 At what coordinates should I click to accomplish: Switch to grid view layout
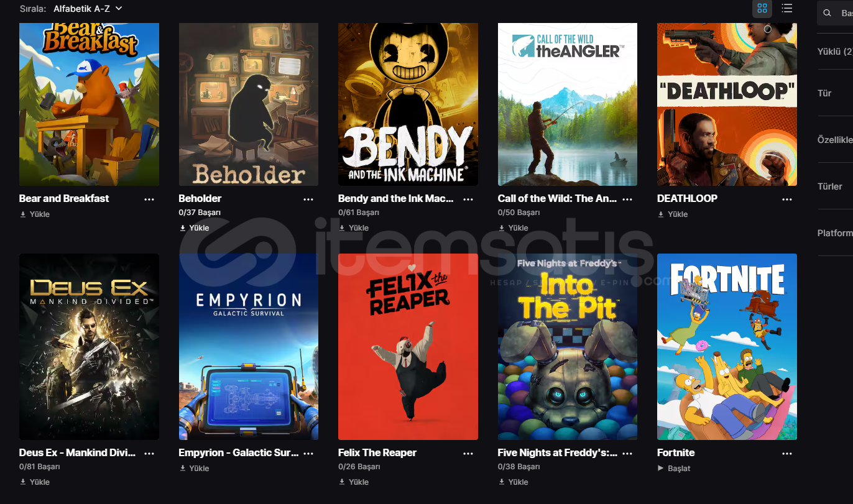click(762, 9)
